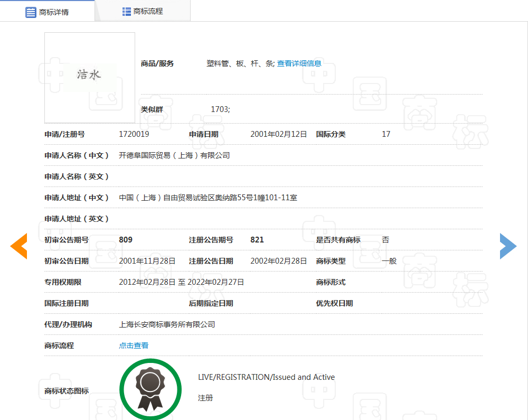Click LIVE/REGISTRATION/Issued and Active status text

(266, 377)
